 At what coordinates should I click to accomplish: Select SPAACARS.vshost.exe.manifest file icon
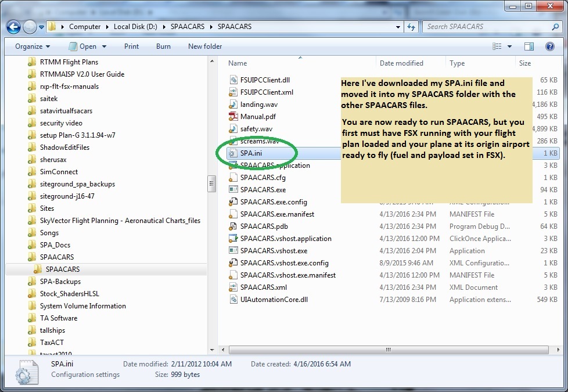tap(233, 275)
